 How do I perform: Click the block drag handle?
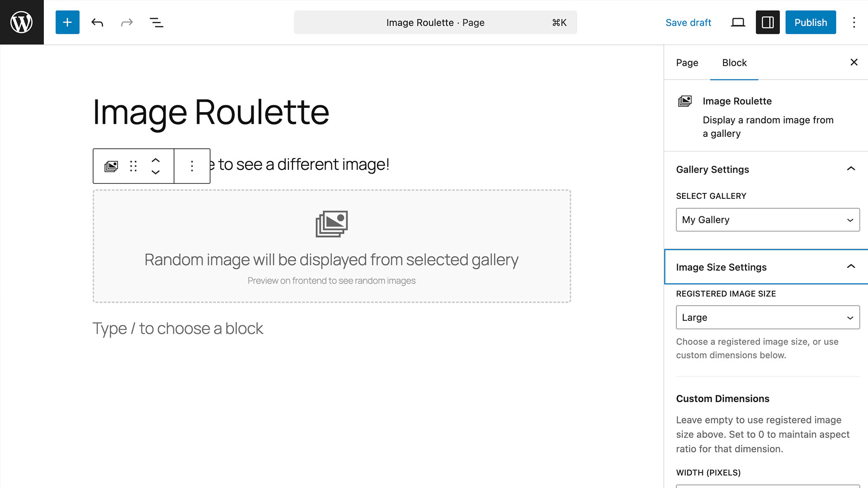tap(133, 166)
